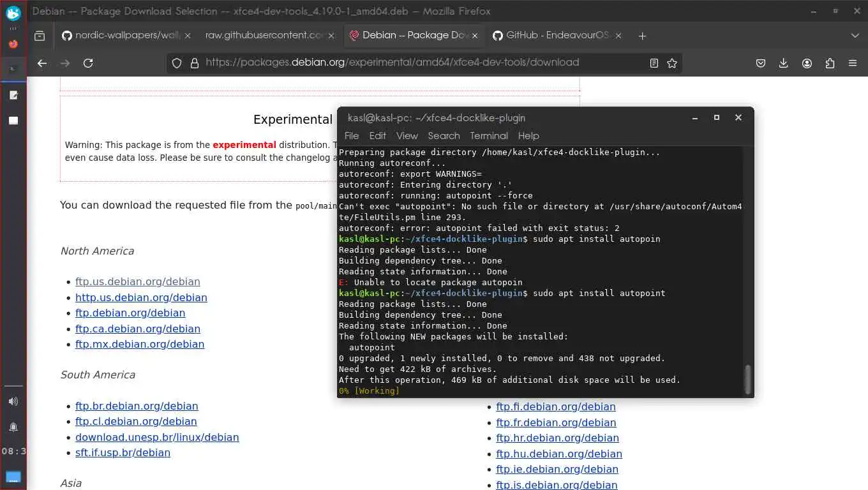Click 'South America' region heading
868x490 pixels.
pos(98,375)
